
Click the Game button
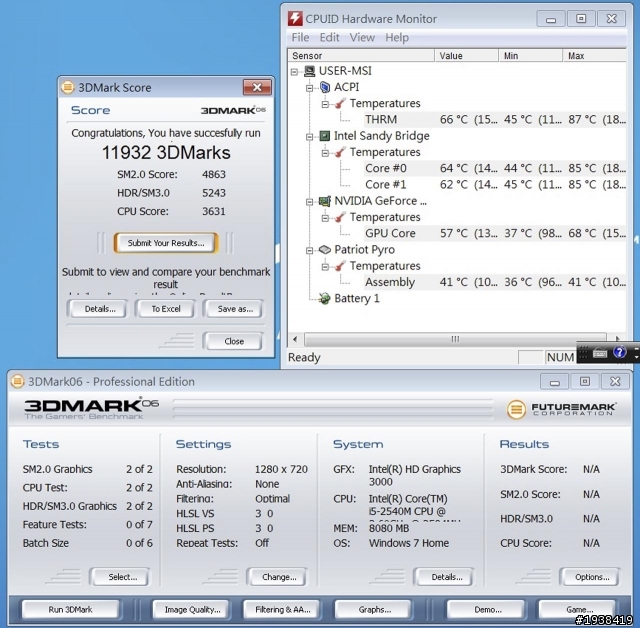tap(579, 610)
